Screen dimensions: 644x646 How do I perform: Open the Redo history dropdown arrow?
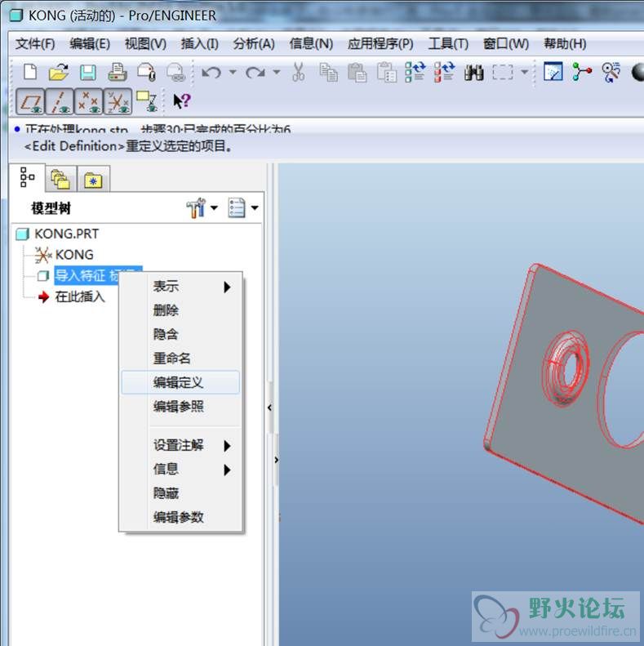277,72
